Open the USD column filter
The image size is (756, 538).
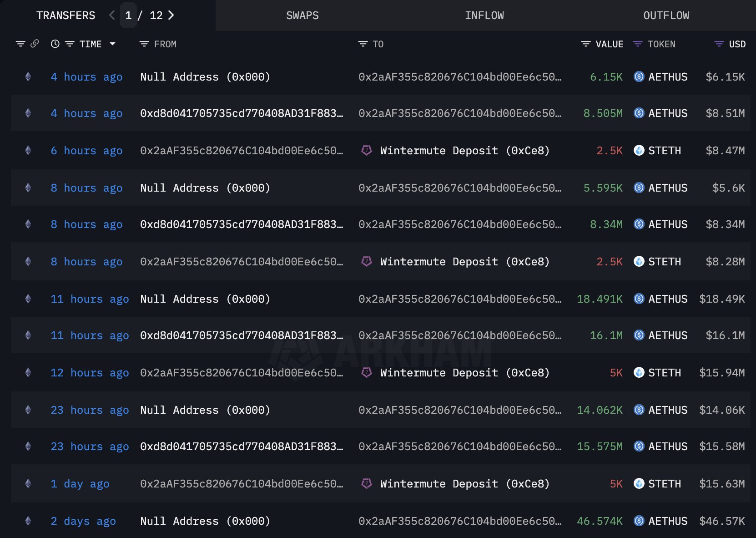[719, 44]
